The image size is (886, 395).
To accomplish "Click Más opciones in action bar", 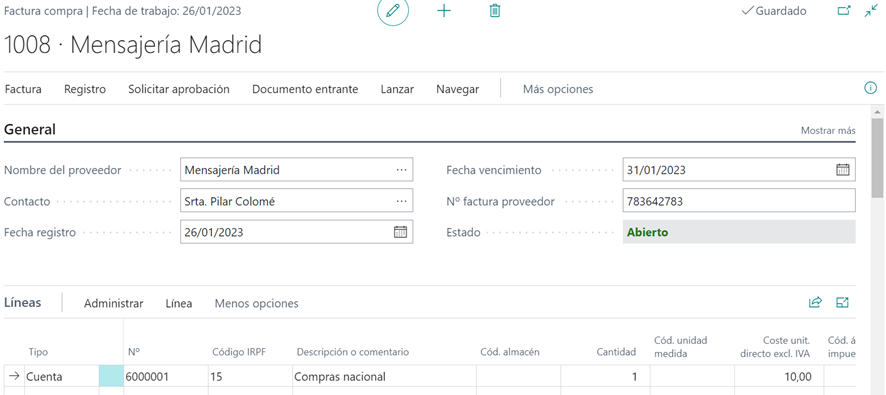I will [x=558, y=89].
